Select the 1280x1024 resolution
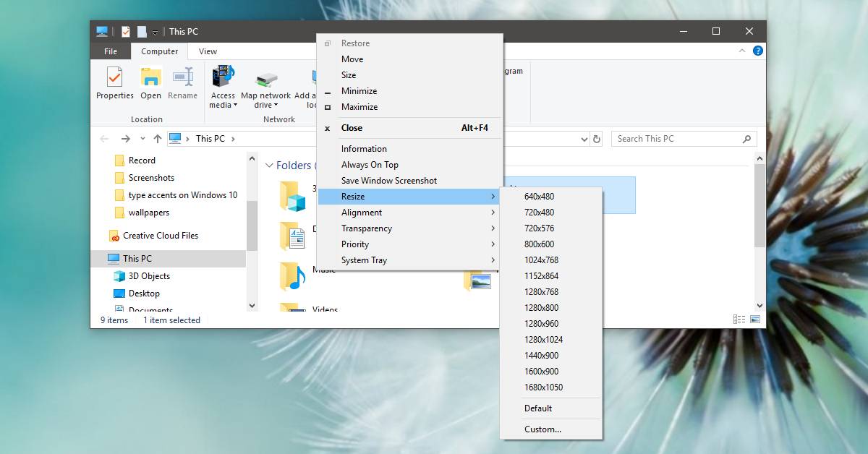This screenshot has width=868, height=454. tap(543, 339)
